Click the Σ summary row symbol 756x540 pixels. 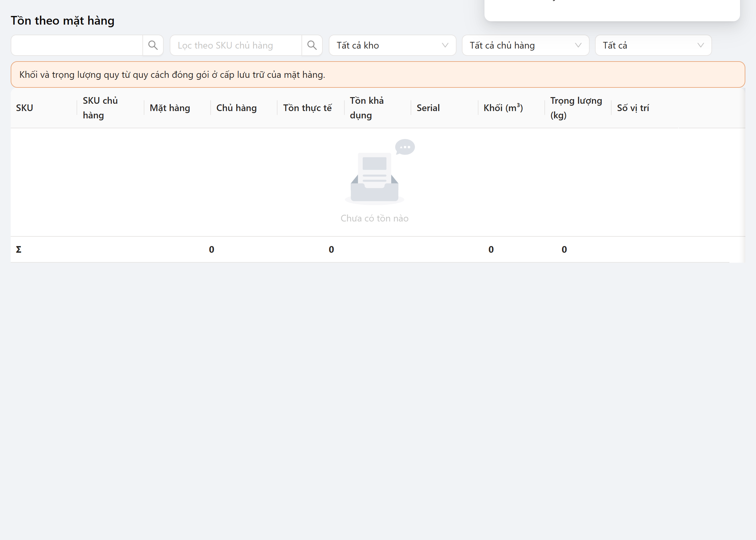pos(19,249)
